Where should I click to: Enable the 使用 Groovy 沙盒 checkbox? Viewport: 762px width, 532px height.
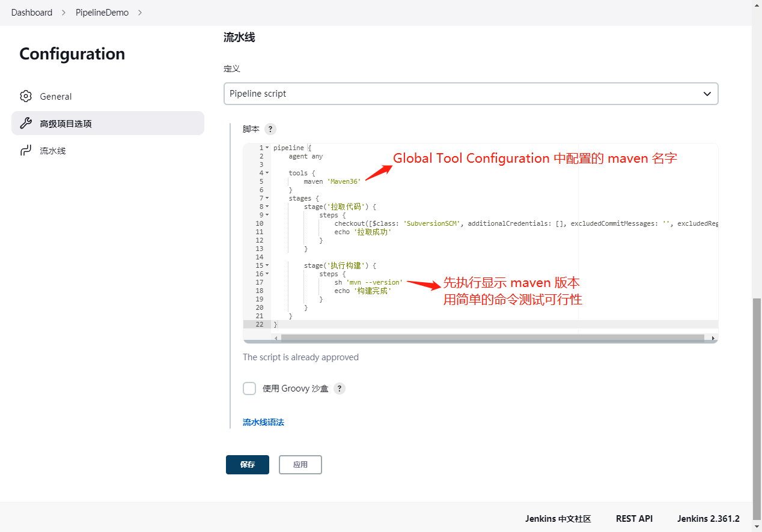coord(249,388)
